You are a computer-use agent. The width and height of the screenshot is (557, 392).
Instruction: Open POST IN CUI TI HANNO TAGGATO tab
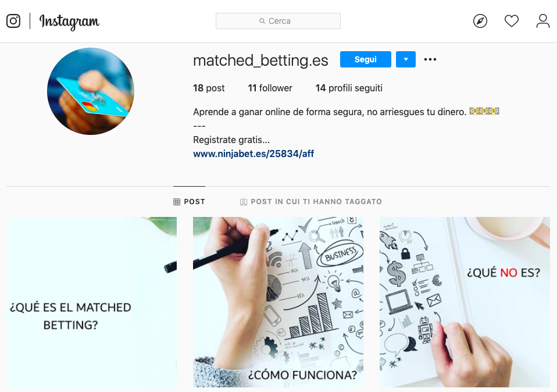[311, 201]
